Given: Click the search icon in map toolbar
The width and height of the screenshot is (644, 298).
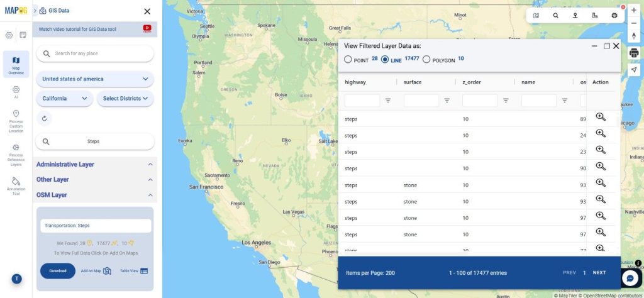Looking at the screenshot, I should point(555,16).
